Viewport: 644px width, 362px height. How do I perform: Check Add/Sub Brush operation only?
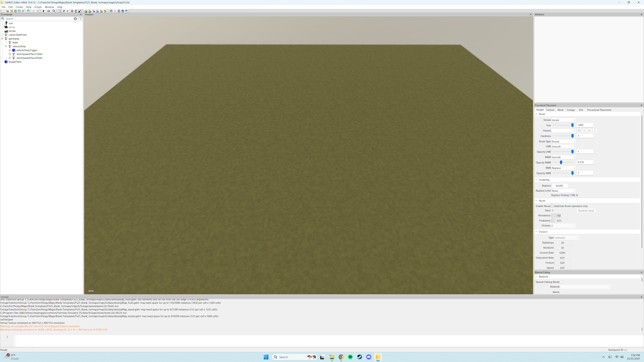click(x=552, y=206)
